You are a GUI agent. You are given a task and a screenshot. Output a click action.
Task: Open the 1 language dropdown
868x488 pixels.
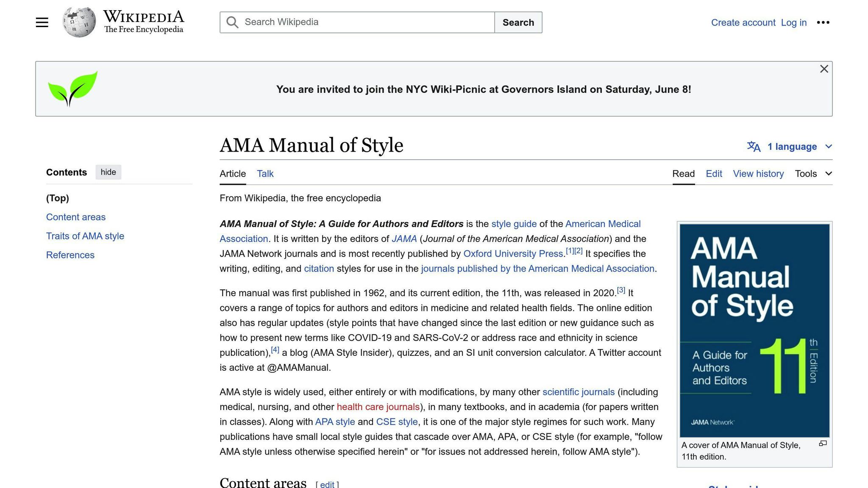click(x=791, y=147)
